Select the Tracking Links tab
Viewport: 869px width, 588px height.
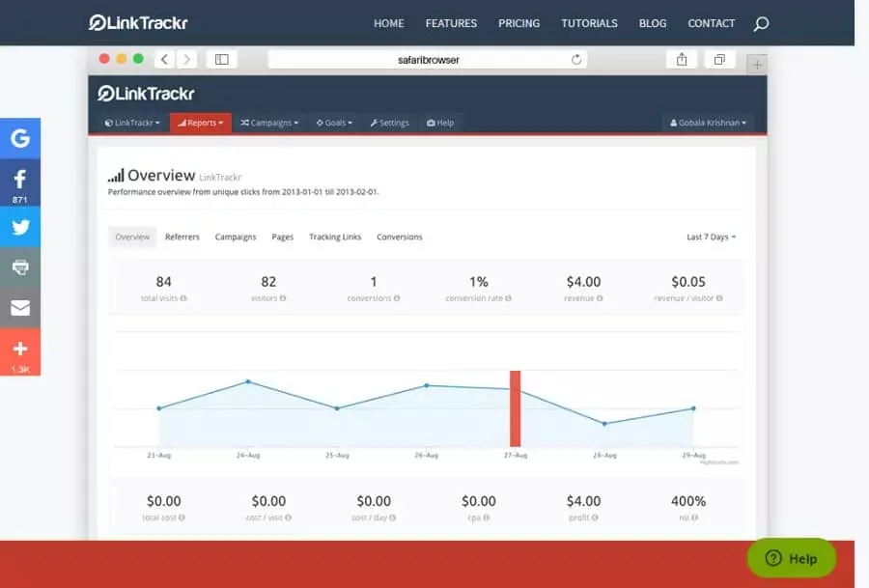[335, 237]
